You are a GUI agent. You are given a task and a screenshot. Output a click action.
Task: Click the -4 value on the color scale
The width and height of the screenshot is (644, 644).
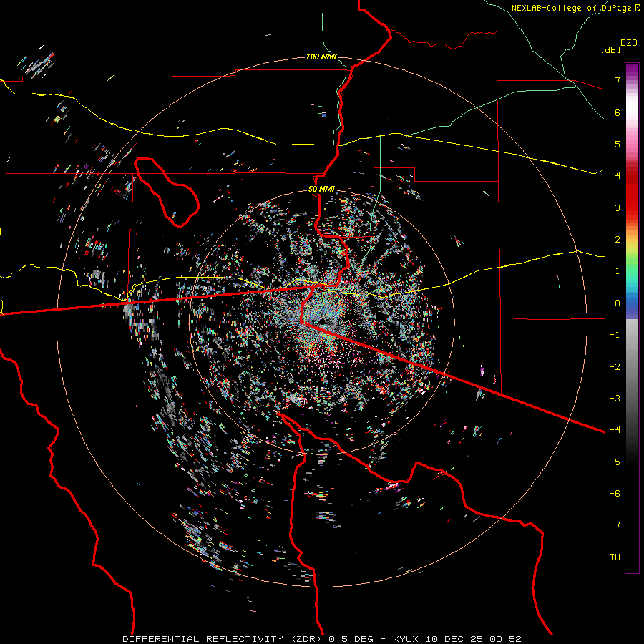tap(615, 430)
